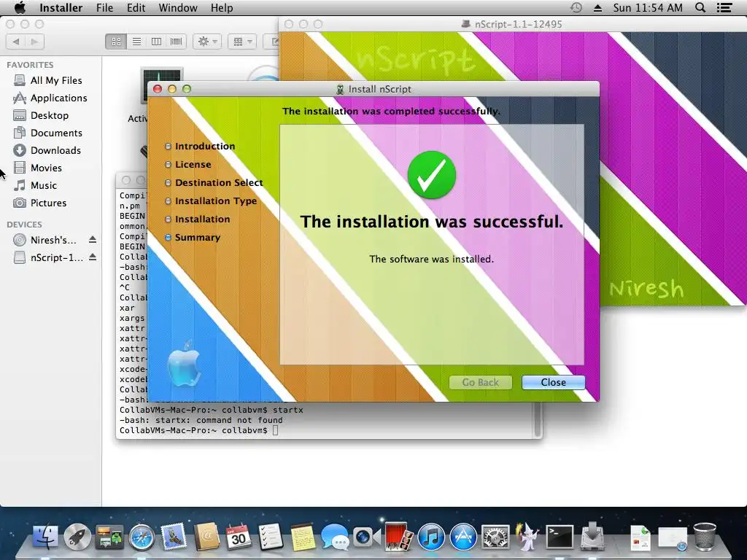Open Notes from the Dock
The image size is (747, 560).
pyautogui.click(x=302, y=537)
